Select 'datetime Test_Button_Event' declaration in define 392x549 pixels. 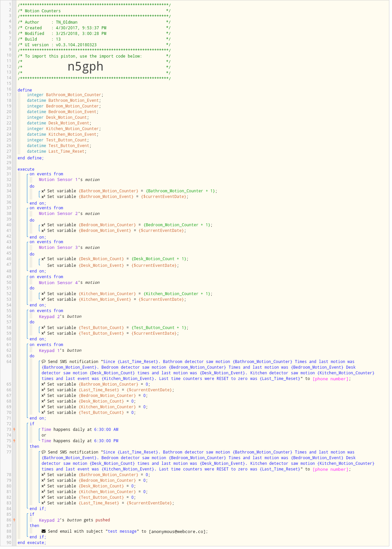click(x=59, y=146)
